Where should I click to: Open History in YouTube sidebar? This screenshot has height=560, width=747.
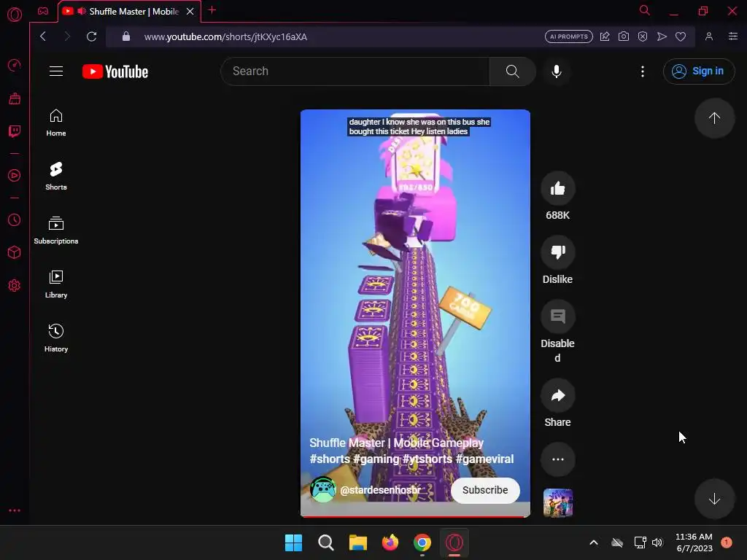(x=56, y=338)
